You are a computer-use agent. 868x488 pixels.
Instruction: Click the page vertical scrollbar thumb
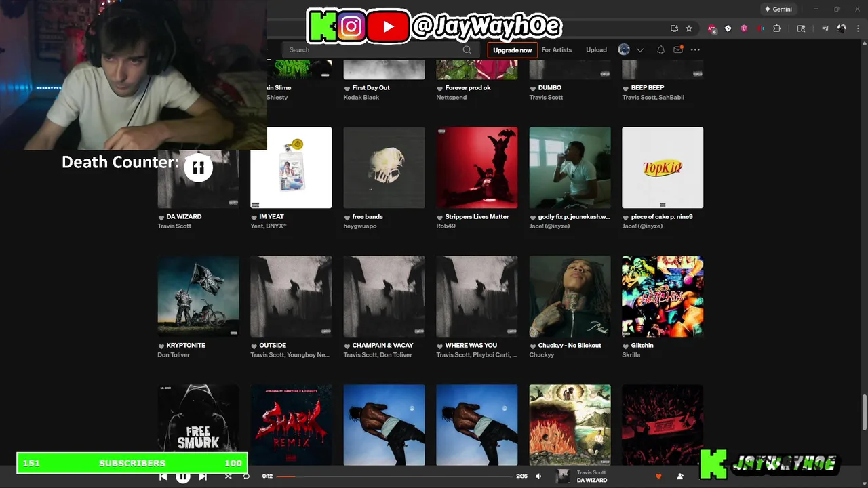point(864,411)
